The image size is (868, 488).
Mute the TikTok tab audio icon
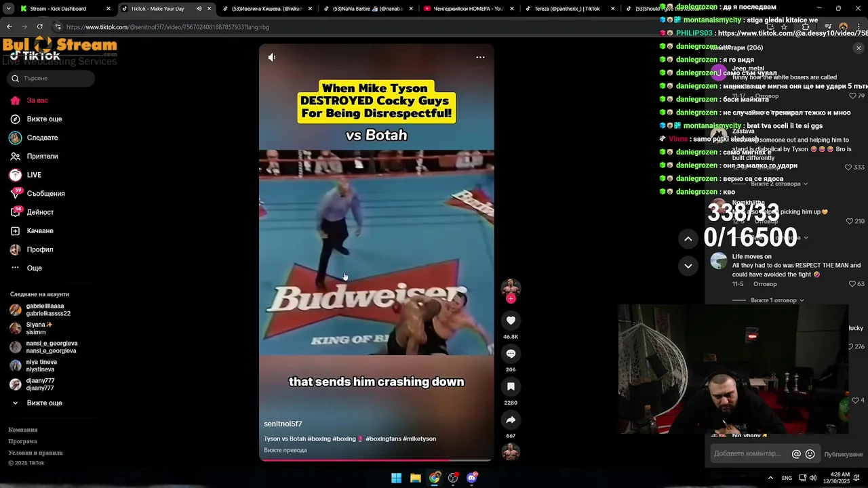[x=199, y=9]
